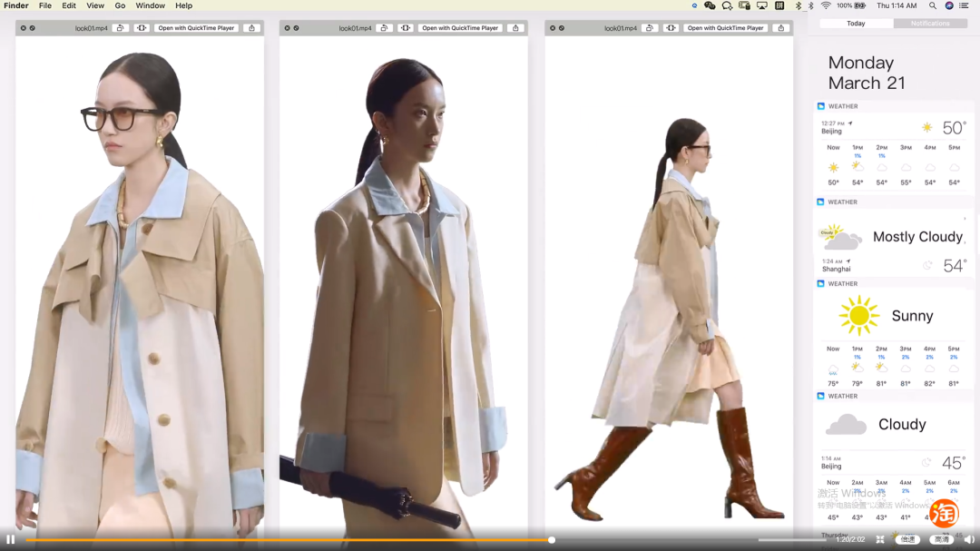Image resolution: width=980 pixels, height=551 pixels.
Task: Click the trim icon in the right preview window
Action: (x=671, y=28)
